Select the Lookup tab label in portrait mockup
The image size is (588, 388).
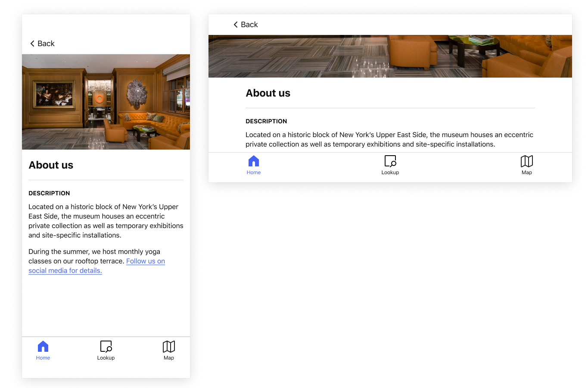pyautogui.click(x=106, y=358)
